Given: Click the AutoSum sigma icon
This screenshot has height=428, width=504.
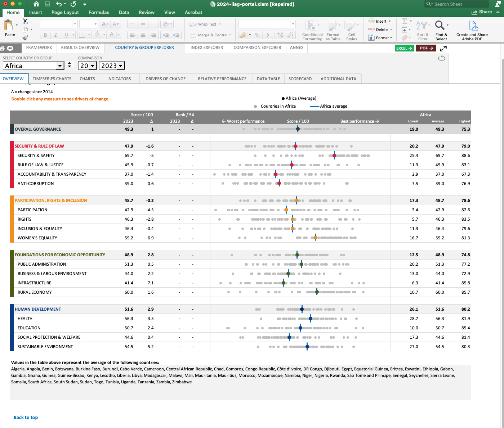Looking at the screenshot, I should 405,21.
